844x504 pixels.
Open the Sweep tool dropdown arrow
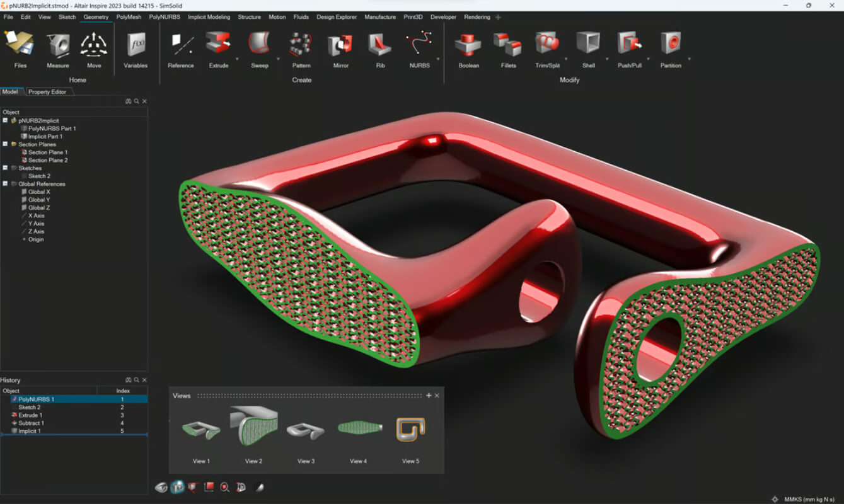point(278,58)
